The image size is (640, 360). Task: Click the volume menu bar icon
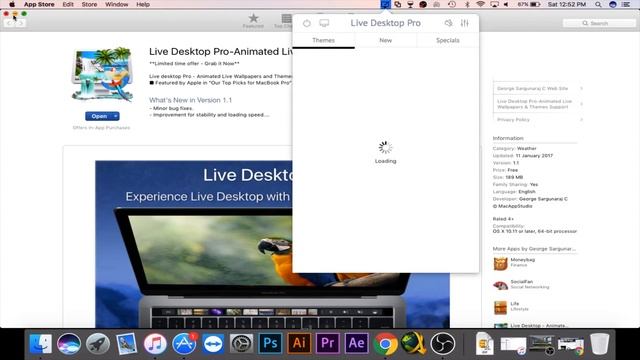coord(506,4)
